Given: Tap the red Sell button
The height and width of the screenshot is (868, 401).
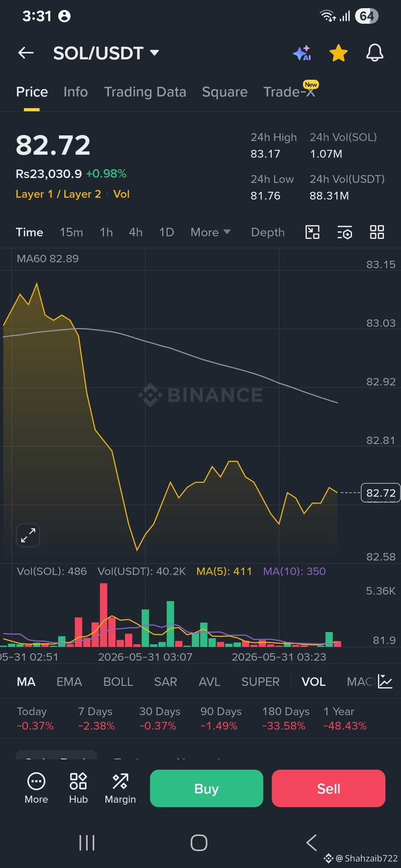Looking at the screenshot, I should pos(329,788).
